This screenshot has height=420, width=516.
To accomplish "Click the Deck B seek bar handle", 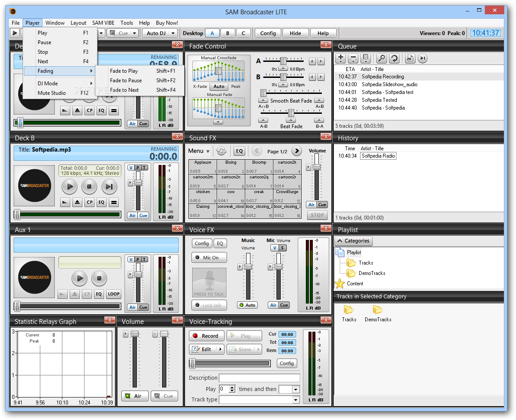I will (17, 214).
